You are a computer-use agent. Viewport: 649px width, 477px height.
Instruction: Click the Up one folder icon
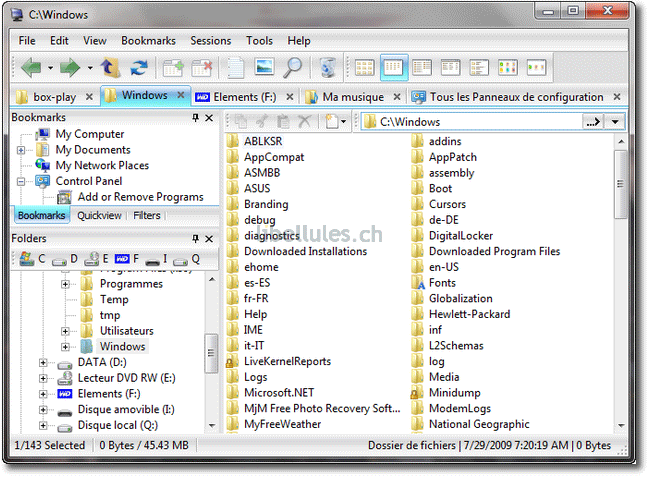(x=110, y=67)
